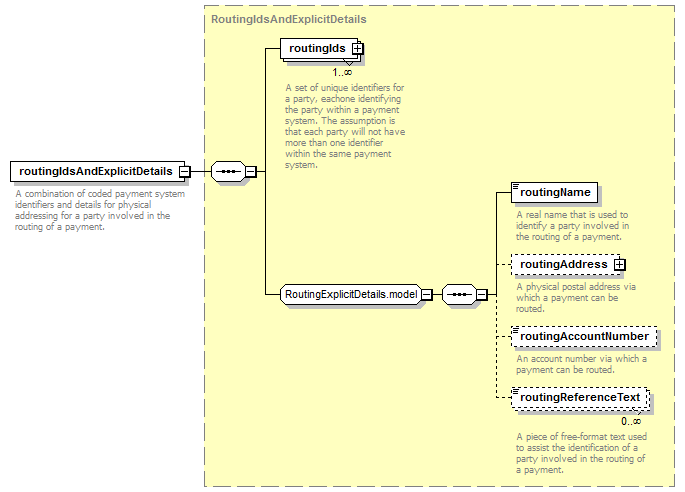
Task: Select the routingReferenceText element box
Action: [580, 398]
